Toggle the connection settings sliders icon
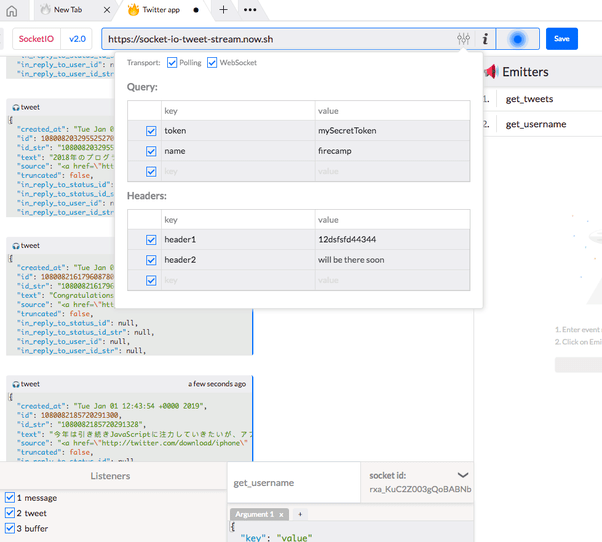 [x=463, y=39]
